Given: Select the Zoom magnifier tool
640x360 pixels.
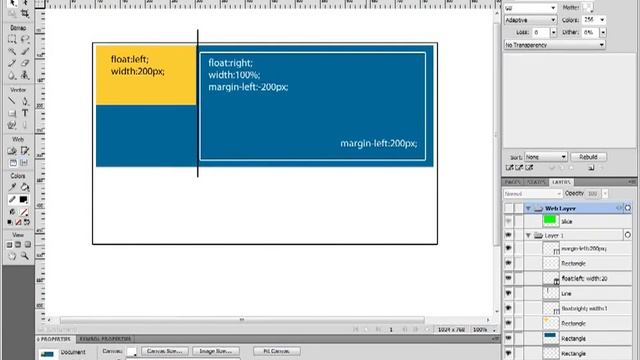Looking at the screenshot, I should click(x=25, y=256).
